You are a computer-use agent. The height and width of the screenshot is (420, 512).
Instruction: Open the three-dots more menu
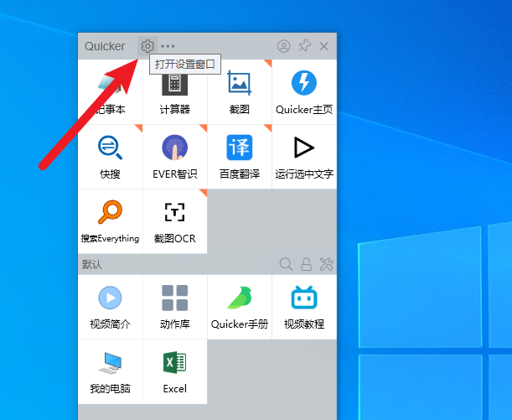168,46
